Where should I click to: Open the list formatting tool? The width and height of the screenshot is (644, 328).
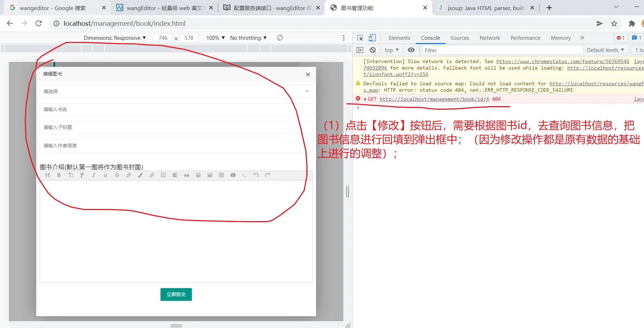click(163, 175)
